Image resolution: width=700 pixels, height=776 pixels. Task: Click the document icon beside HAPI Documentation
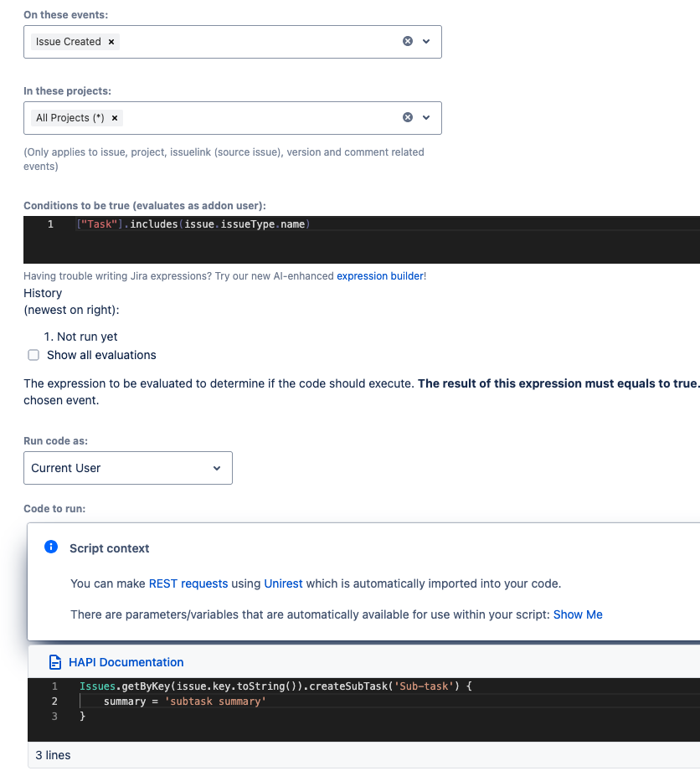coord(54,661)
